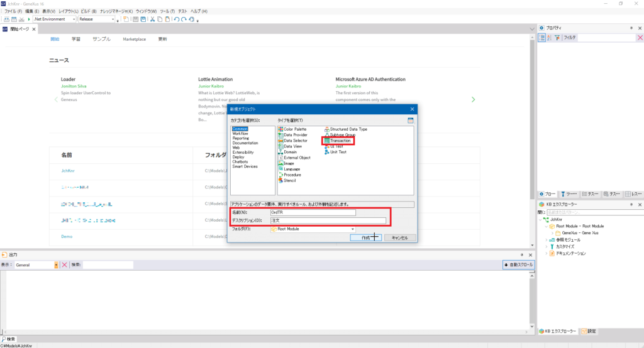Expand the GeneXus folder node
The height and width of the screenshot is (348, 644).
point(552,233)
